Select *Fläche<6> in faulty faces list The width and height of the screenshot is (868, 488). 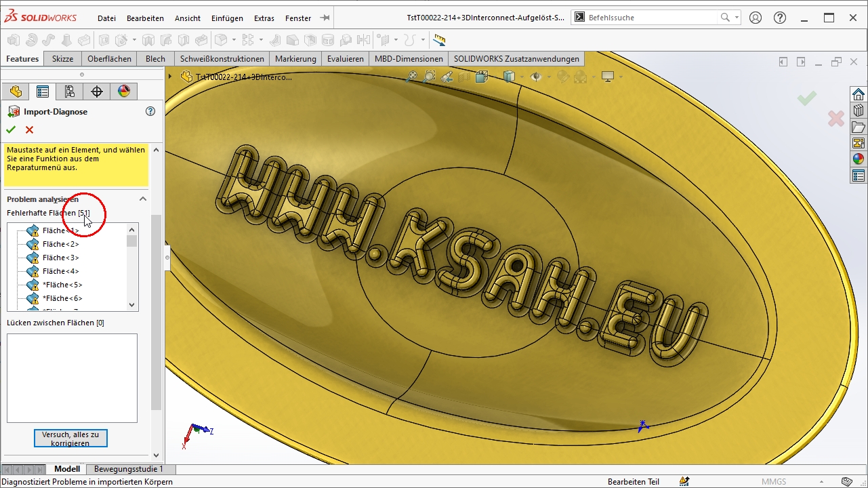point(62,298)
